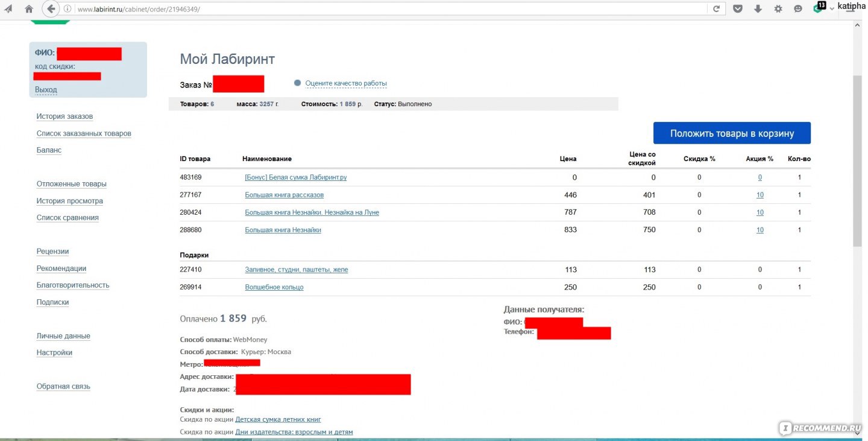The height and width of the screenshot is (441, 868).
Task: Click Способ оплаты: WebMoney text
Action: point(224,340)
